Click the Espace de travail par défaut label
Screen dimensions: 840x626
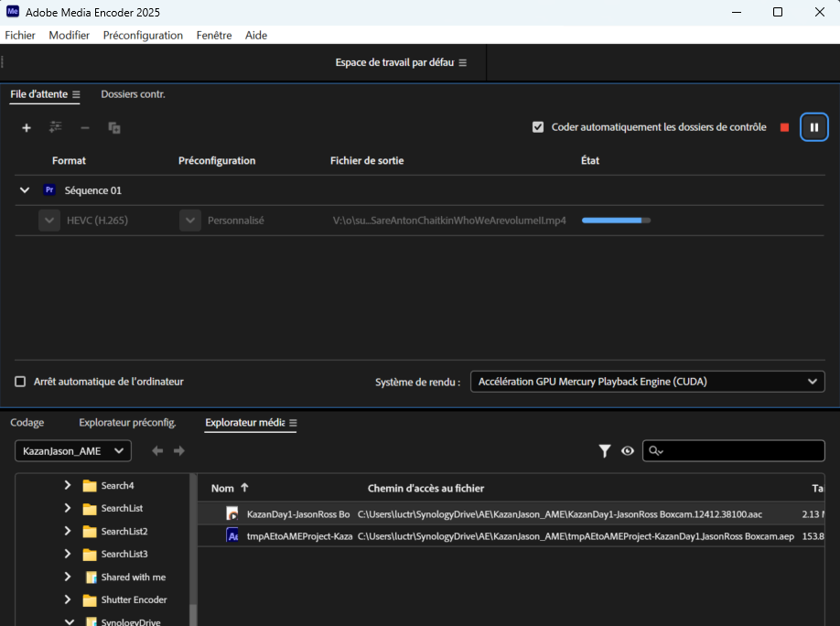[394, 63]
